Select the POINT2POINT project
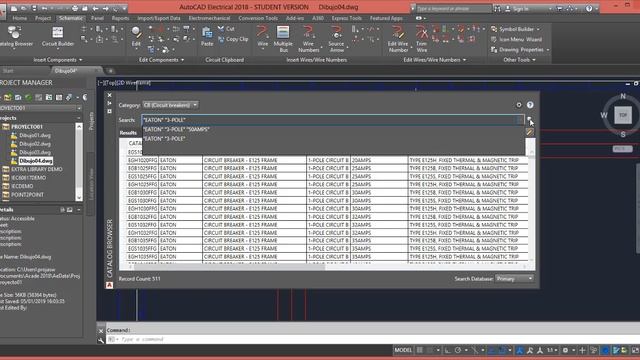The image size is (640, 360). pos(27,195)
